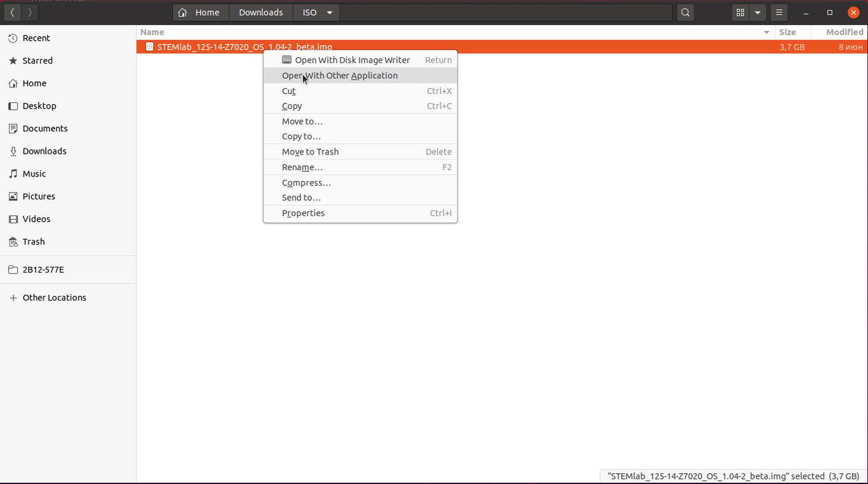The image size is (868, 484).
Task: Open the search magnifier in the header
Action: click(685, 13)
